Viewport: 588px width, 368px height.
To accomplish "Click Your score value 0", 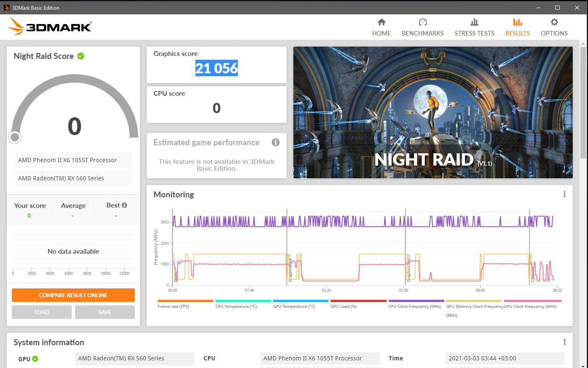I will point(29,216).
